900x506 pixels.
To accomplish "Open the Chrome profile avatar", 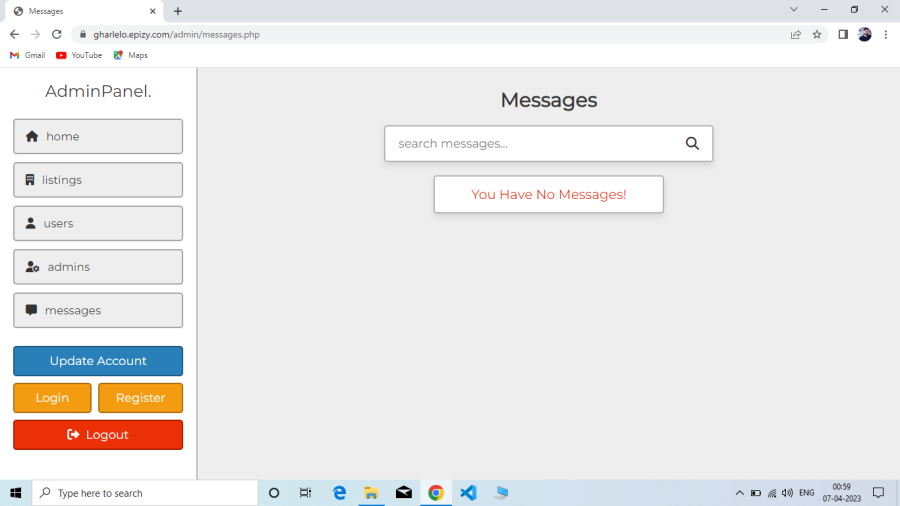I will point(864,34).
